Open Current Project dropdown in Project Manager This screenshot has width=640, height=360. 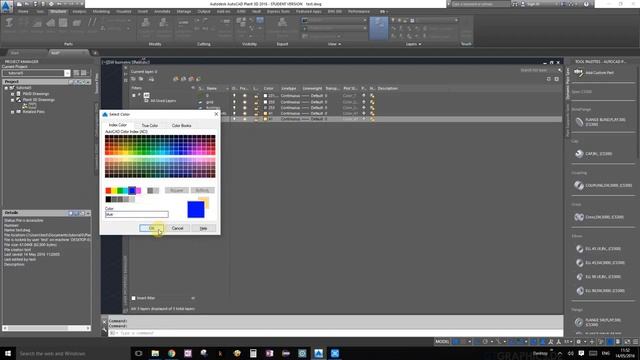67,73
